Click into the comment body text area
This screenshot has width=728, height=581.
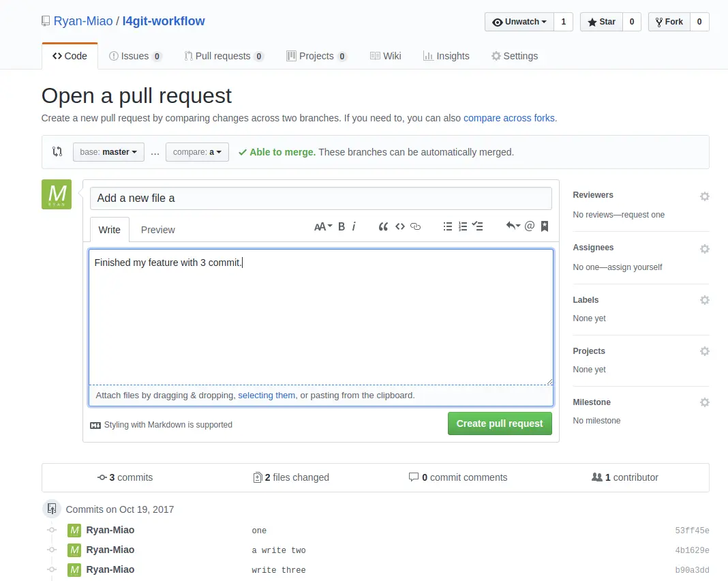point(321,317)
